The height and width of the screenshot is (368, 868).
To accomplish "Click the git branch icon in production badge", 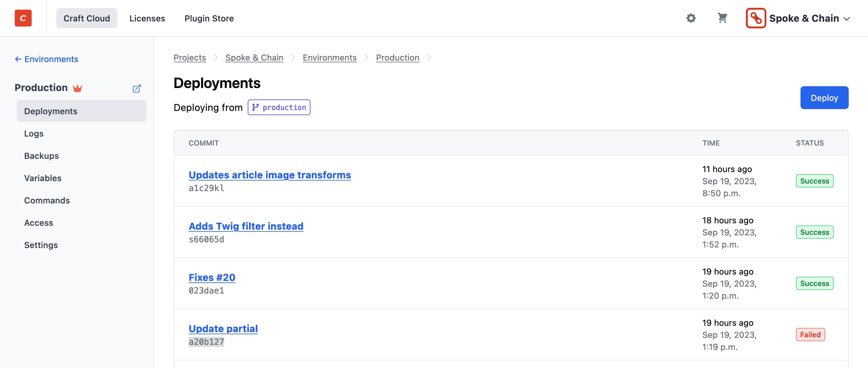I will pos(255,107).
